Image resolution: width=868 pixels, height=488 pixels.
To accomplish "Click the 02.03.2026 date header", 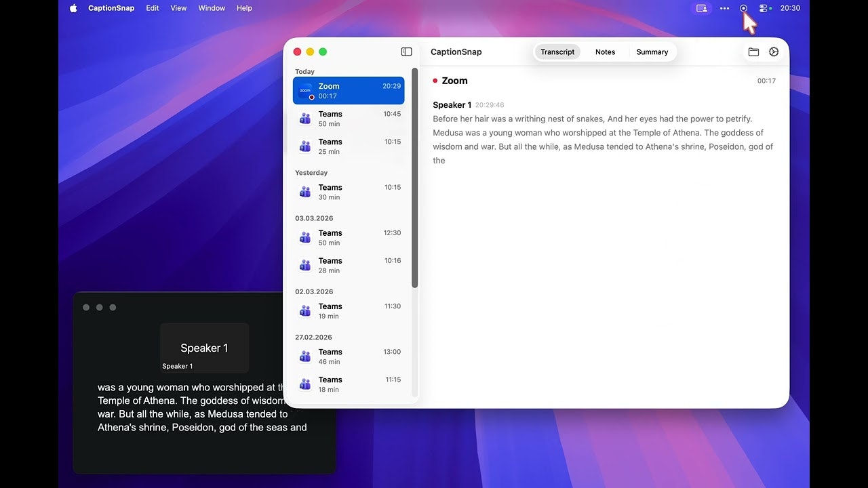I will coord(314,291).
